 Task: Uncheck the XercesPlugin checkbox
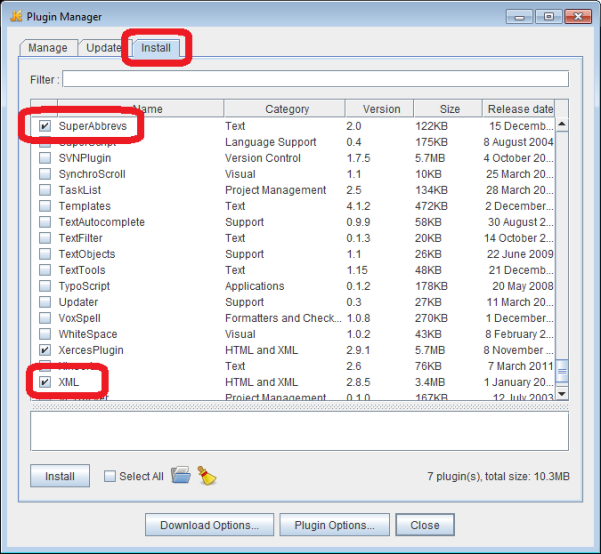click(45, 350)
